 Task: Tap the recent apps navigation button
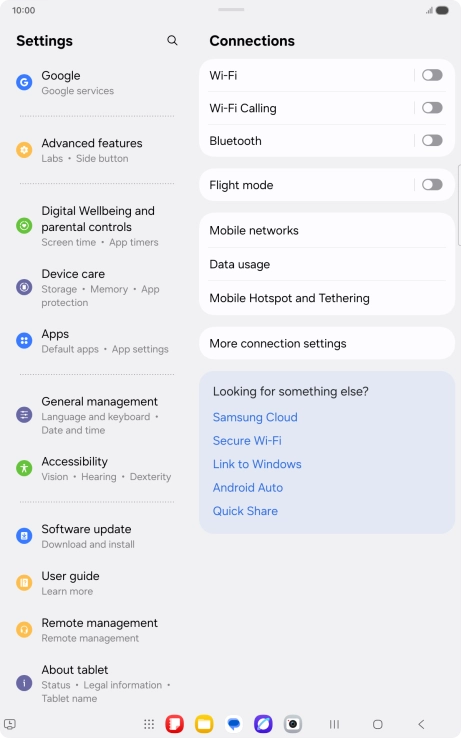coord(334,724)
